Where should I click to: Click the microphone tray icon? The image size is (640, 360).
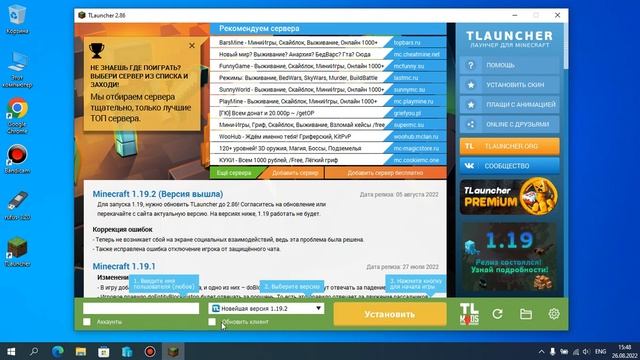[x=553, y=351]
